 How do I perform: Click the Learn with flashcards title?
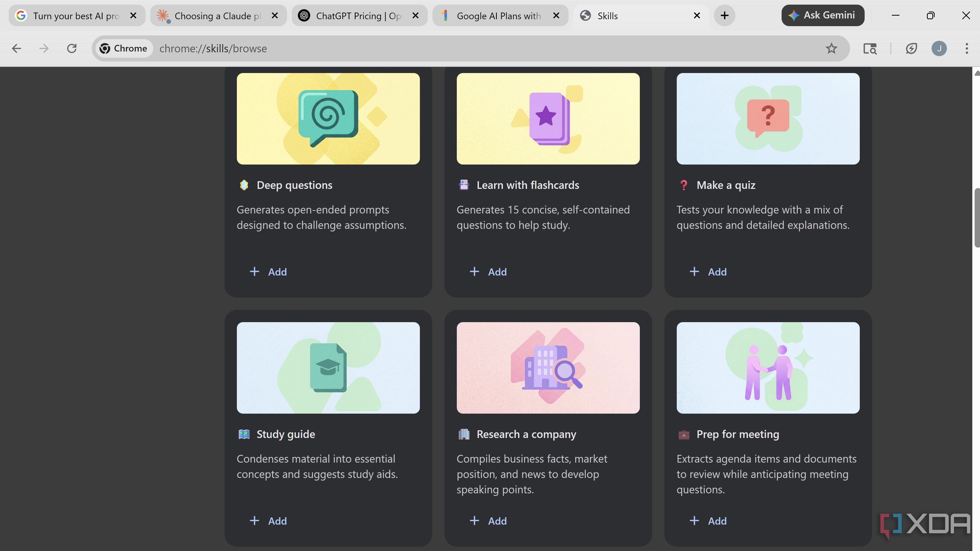tap(528, 185)
